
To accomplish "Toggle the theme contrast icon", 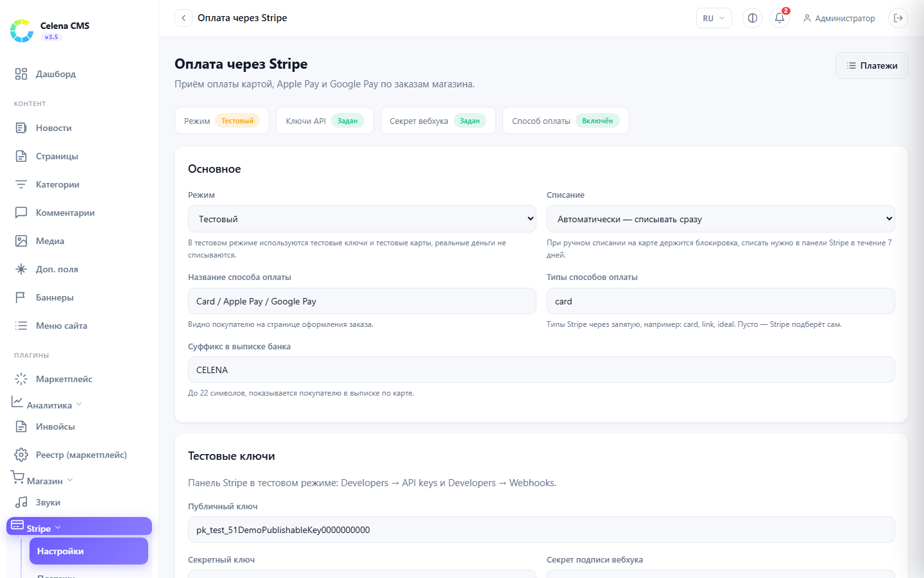I will pos(753,18).
